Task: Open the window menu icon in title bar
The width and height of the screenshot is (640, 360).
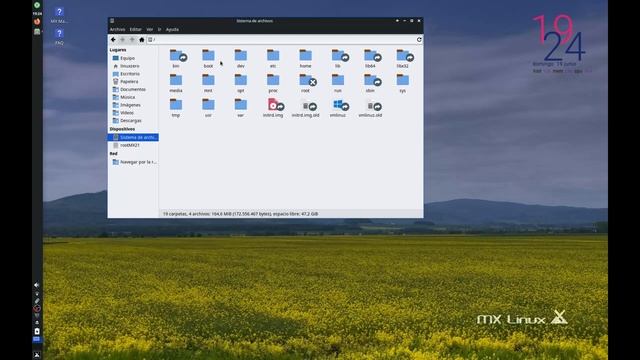Action: [x=112, y=20]
